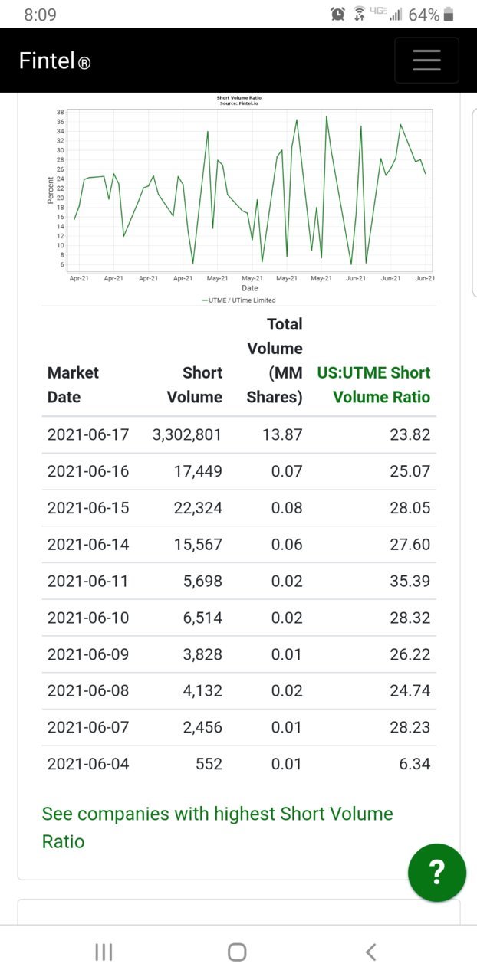The image size is (477, 980).
Task: Tap the Android home button icon
Action: point(237,952)
